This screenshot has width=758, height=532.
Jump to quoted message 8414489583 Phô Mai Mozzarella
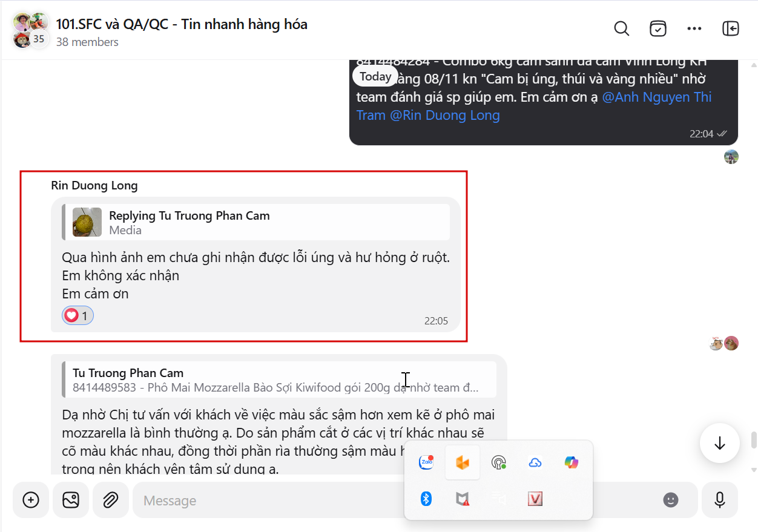tap(279, 379)
